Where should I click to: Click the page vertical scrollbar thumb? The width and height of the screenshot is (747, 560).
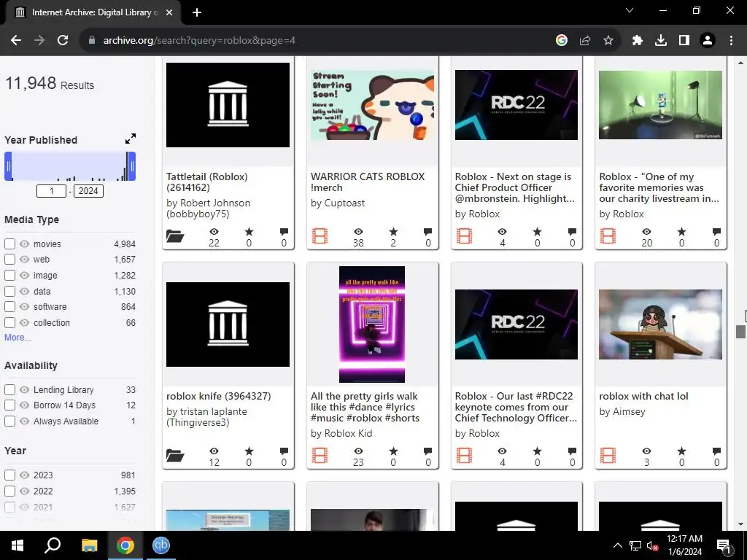click(x=740, y=332)
